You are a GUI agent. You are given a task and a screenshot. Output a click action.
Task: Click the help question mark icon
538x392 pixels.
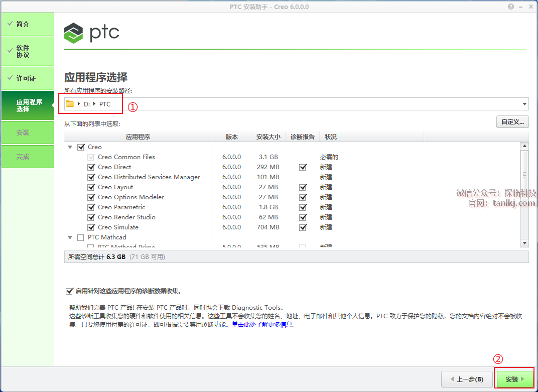click(x=511, y=7)
